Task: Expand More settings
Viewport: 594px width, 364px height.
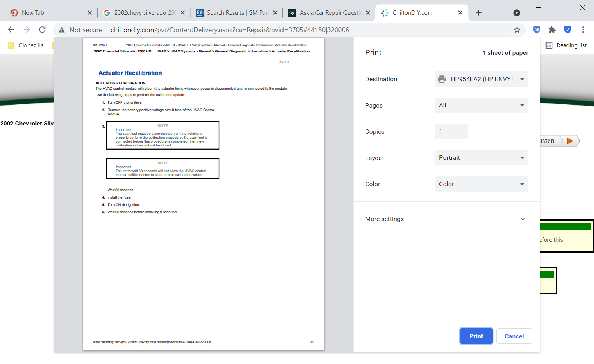Action: click(x=447, y=219)
